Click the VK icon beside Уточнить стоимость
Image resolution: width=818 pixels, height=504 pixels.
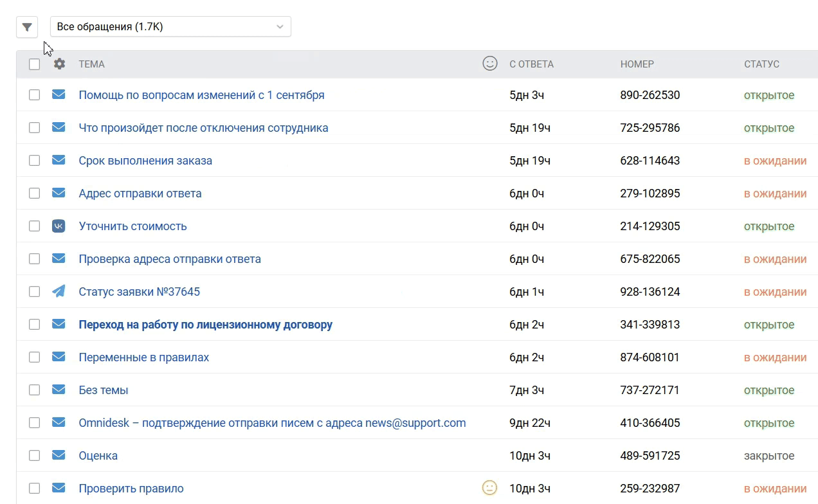(59, 226)
